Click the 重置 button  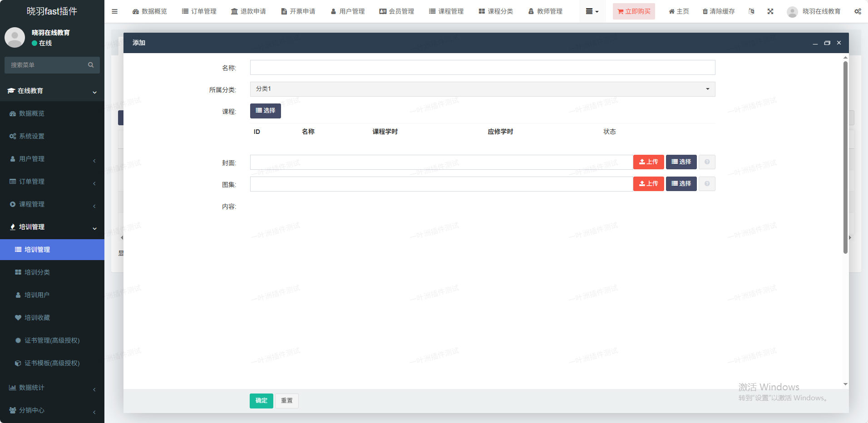click(286, 401)
